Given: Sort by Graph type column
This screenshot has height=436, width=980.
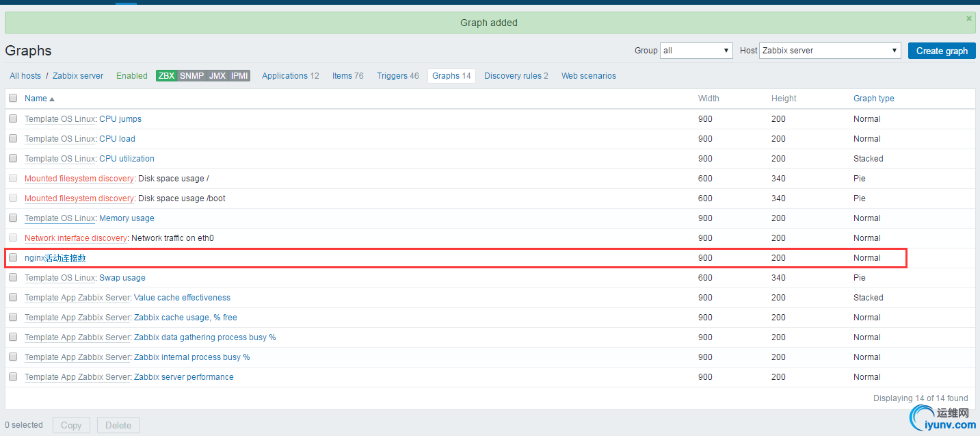Looking at the screenshot, I should point(873,99).
